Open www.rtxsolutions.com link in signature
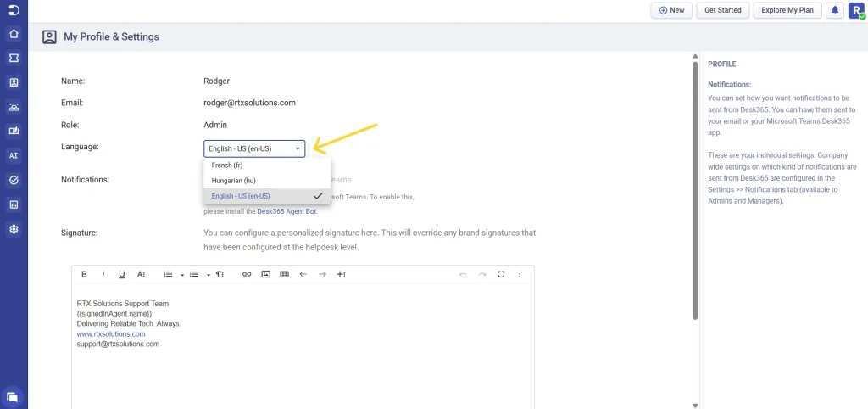Viewport: 868px width, 409px height. click(111, 334)
